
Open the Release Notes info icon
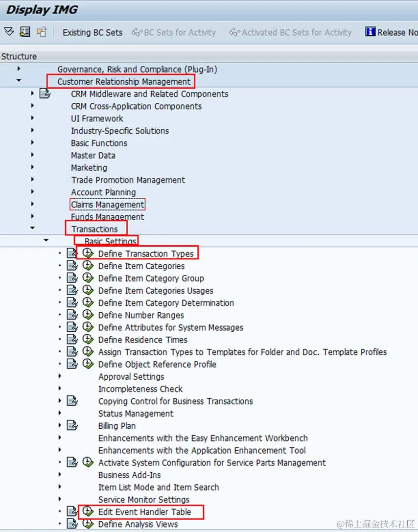tap(370, 31)
